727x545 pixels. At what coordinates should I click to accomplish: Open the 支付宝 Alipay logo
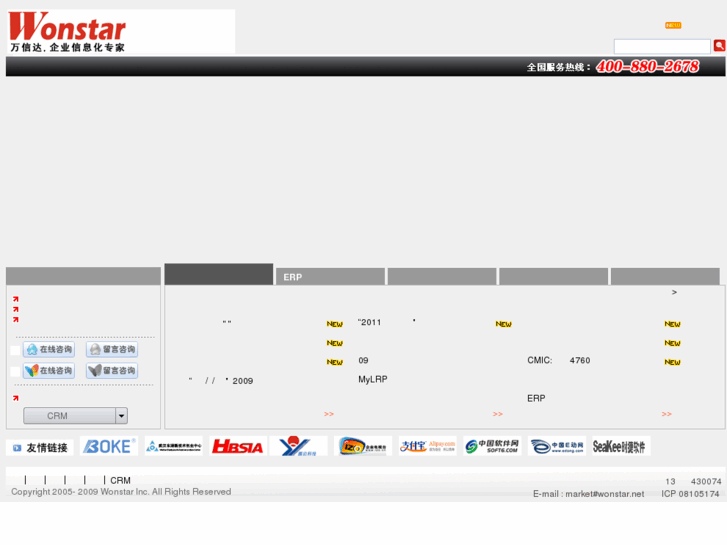click(427, 446)
